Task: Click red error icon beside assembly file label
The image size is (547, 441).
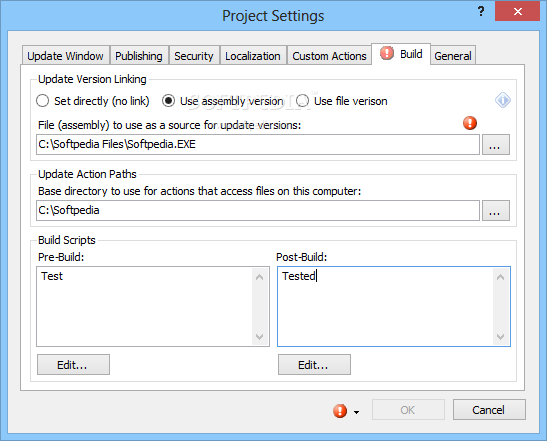Action: pos(470,123)
